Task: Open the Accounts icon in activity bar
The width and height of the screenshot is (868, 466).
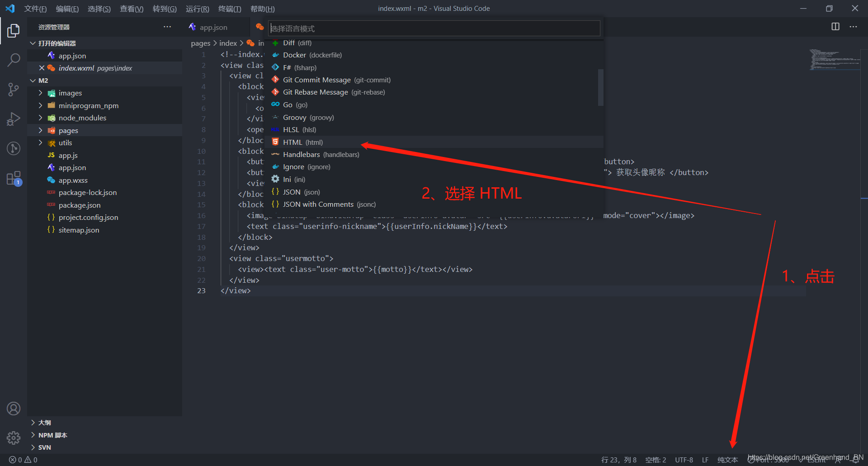Action: [14, 409]
